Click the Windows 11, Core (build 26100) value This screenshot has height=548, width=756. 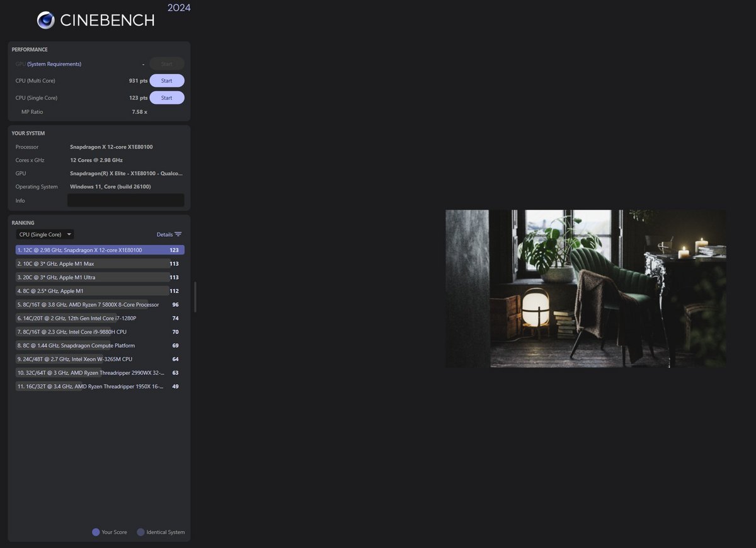tap(110, 186)
